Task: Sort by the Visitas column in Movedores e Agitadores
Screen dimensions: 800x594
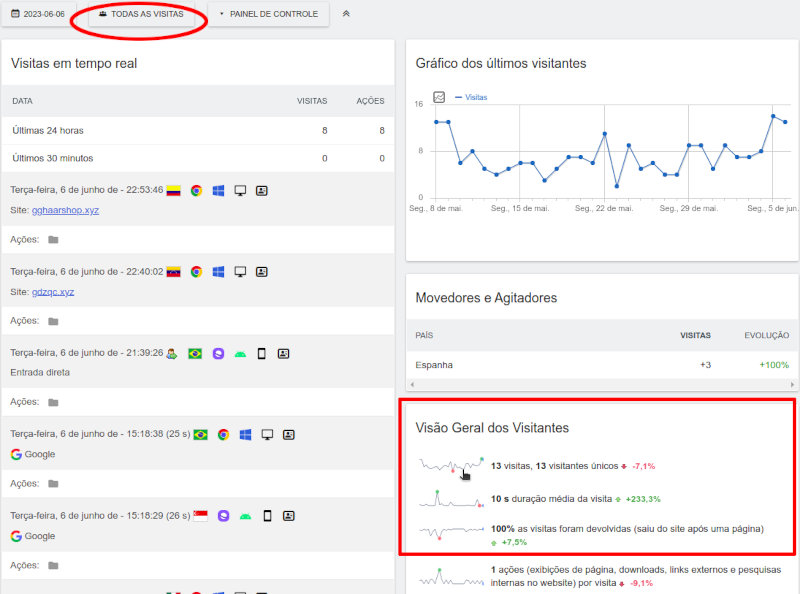Action: (695, 335)
